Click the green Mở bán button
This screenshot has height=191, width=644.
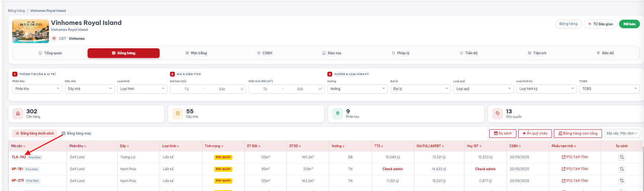(629, 24)
